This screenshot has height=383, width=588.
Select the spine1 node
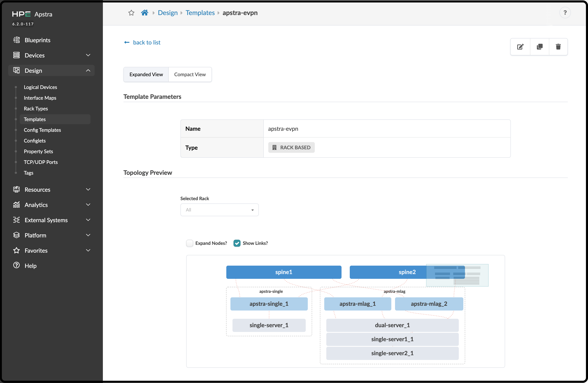(284, 272)
